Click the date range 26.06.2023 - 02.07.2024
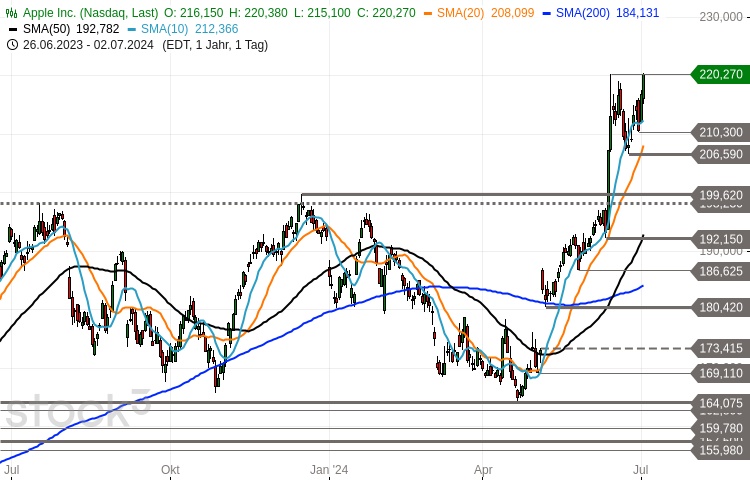 click(88, 45)
